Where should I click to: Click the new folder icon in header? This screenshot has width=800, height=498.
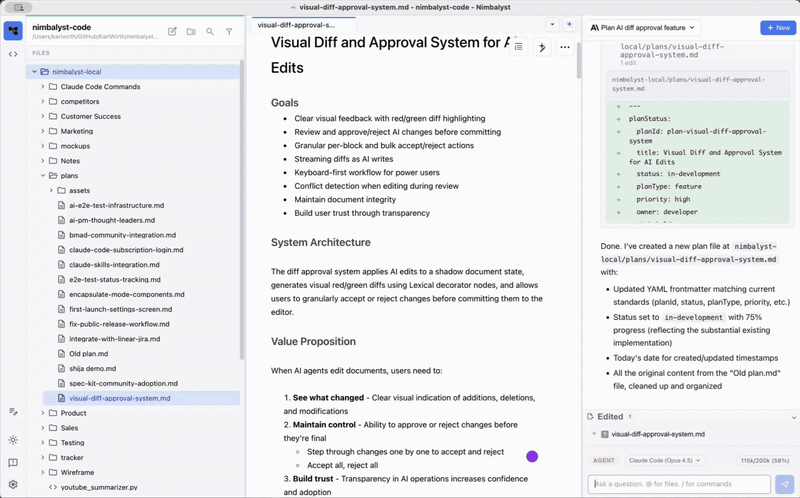pos(191,32)
